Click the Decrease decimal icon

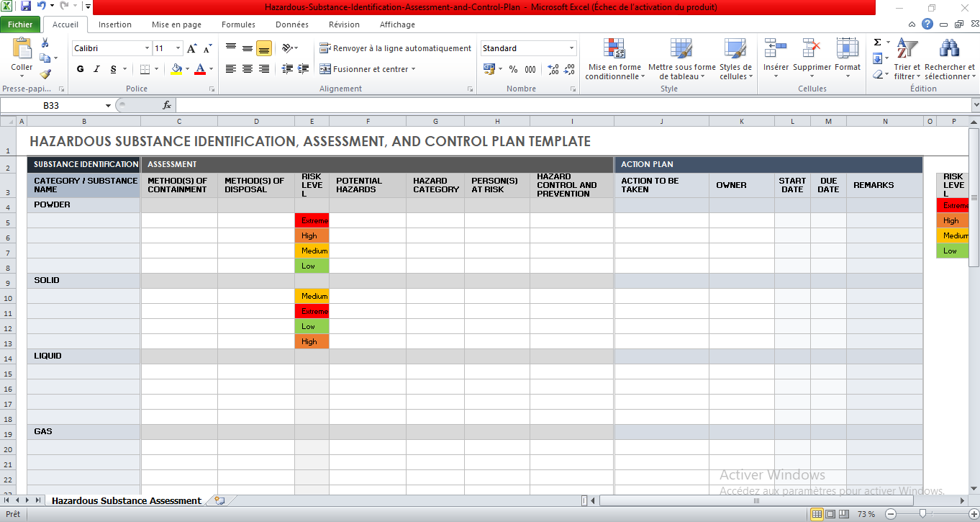point(570,69)
